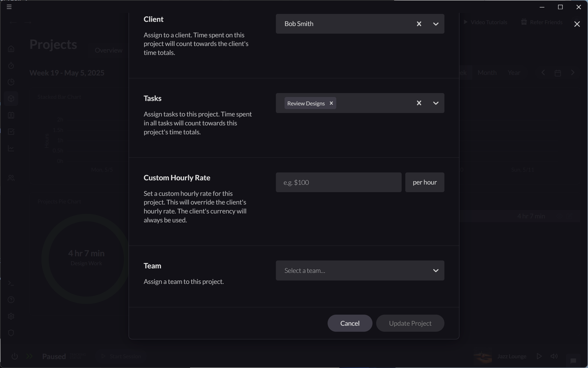Open the Terminal console icon near bottom

tap(11, 283)
